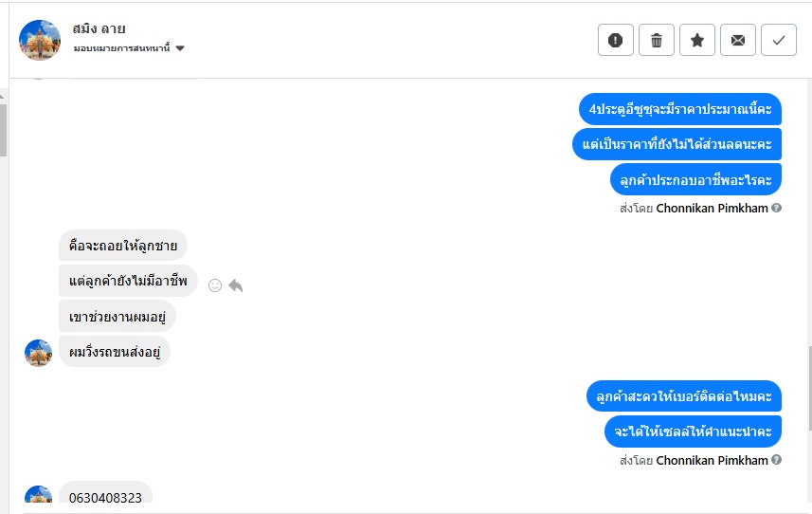
Task: Delete conversation using trash icon
Action: click(x=657, y=41)
